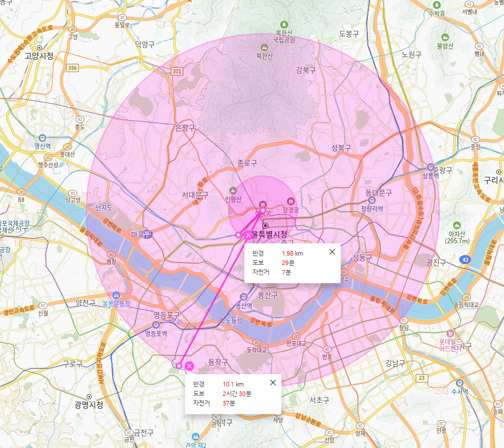
Task: Click the 청량리역 station icon
Action: click(x=371, y=200)
